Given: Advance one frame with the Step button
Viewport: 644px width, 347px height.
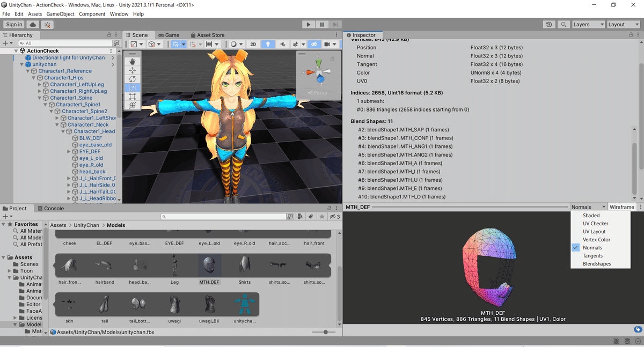Looking at the screenshot, I should [335, 25].
